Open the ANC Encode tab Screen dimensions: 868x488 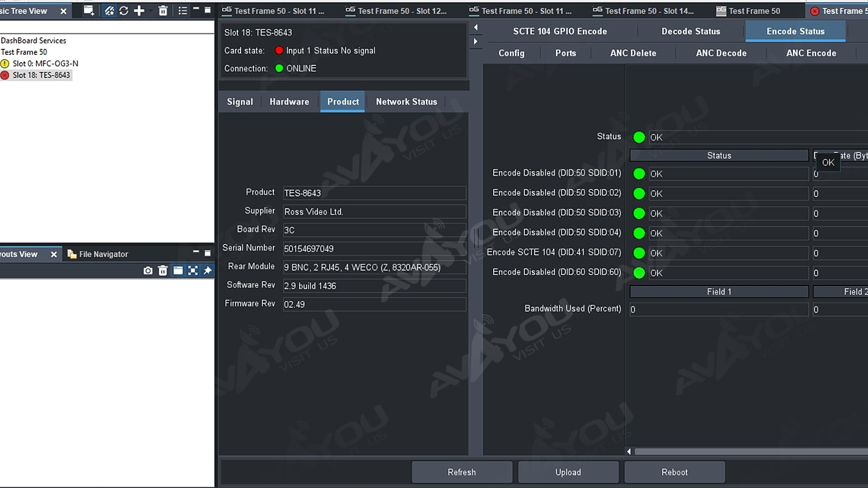(811, 53)
